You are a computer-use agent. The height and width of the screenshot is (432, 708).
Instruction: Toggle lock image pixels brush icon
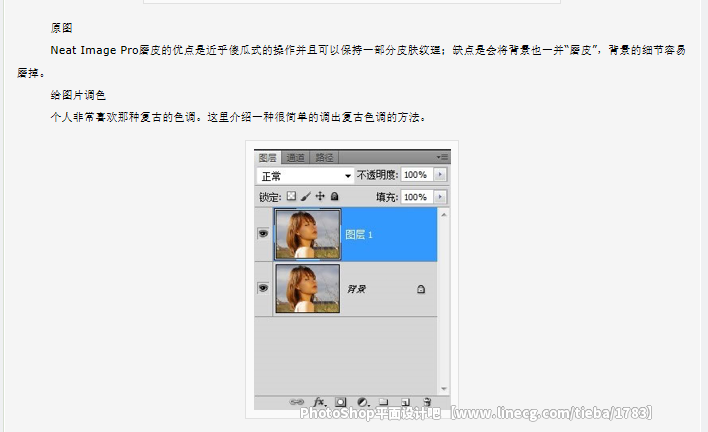tap(306, 196)
